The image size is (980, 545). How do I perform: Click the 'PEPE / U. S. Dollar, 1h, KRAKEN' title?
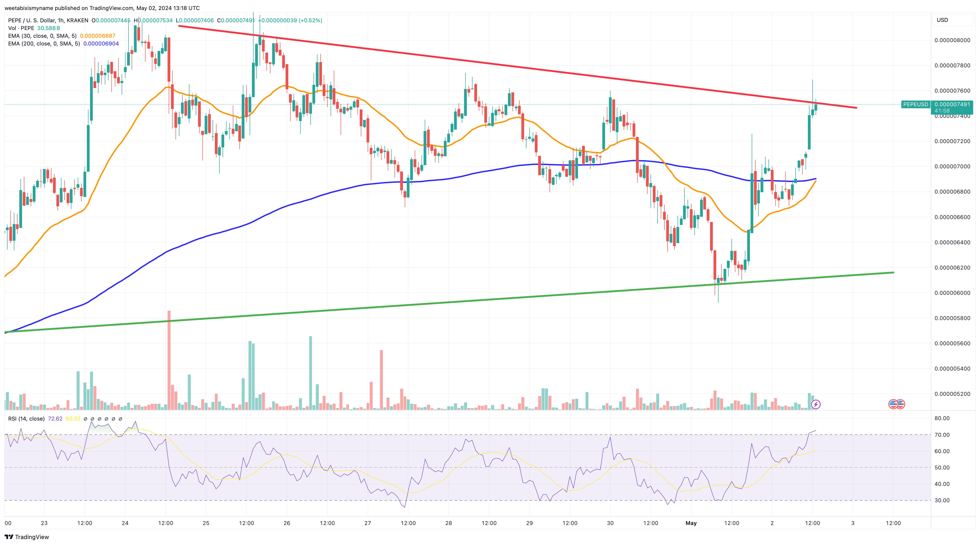click(48, 20)
